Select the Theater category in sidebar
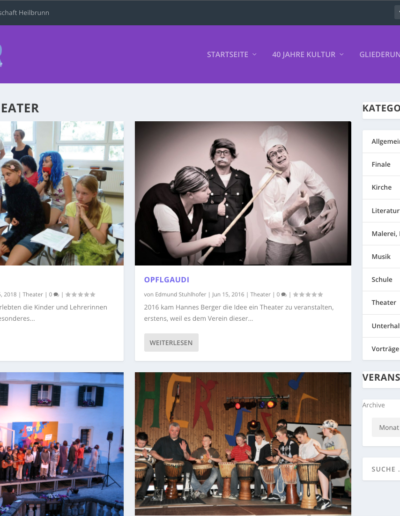This screenshot has width=400, height=516. [381, 302]
